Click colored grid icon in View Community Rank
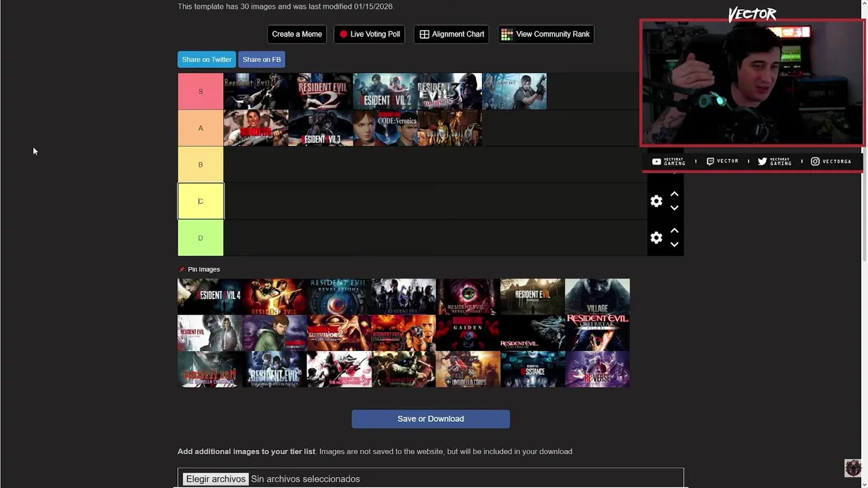This screenshot has width=868, height=488. pyautogui.click(x=507, y=34)
